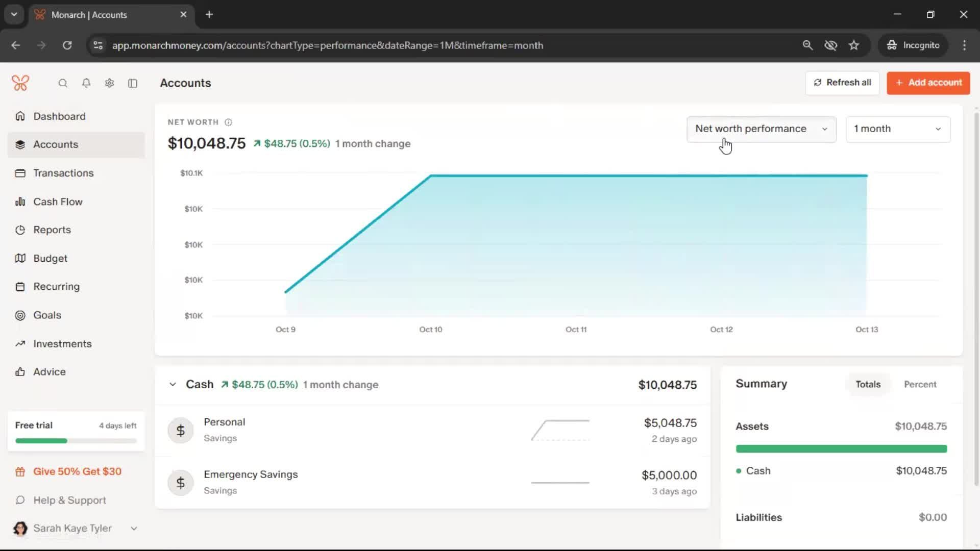This screenshot has height=551, width=980.
Task: Switch the Summary view to Percent
Action: click(x=920, y=384)
